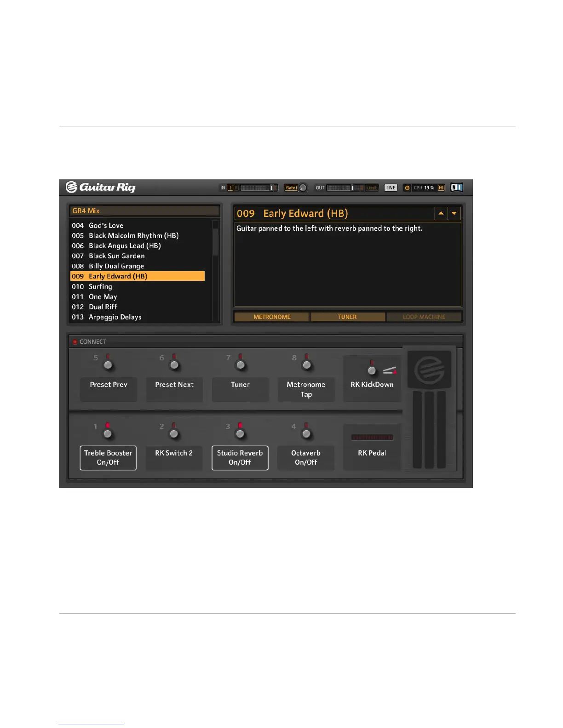This screenshot has height=728, width=563.
Task: Click the Rig Kontrol expression pedal graphic
Action: (430, 409)
